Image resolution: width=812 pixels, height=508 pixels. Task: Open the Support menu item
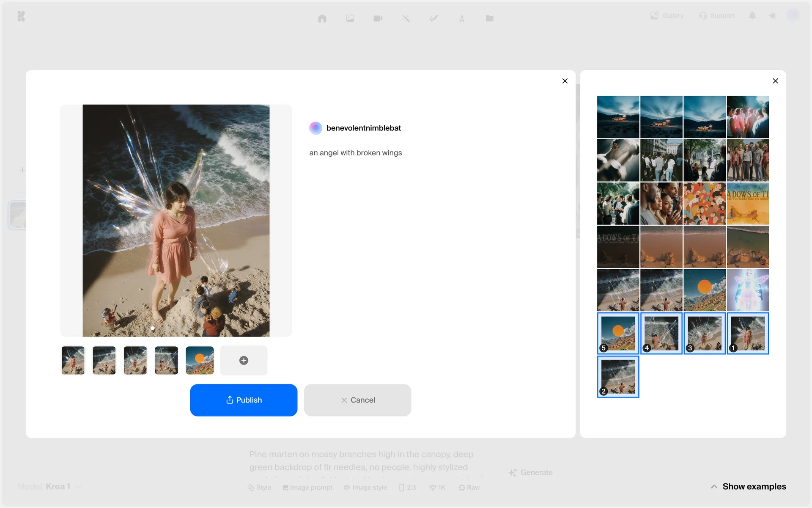click(x=717, y=16)
